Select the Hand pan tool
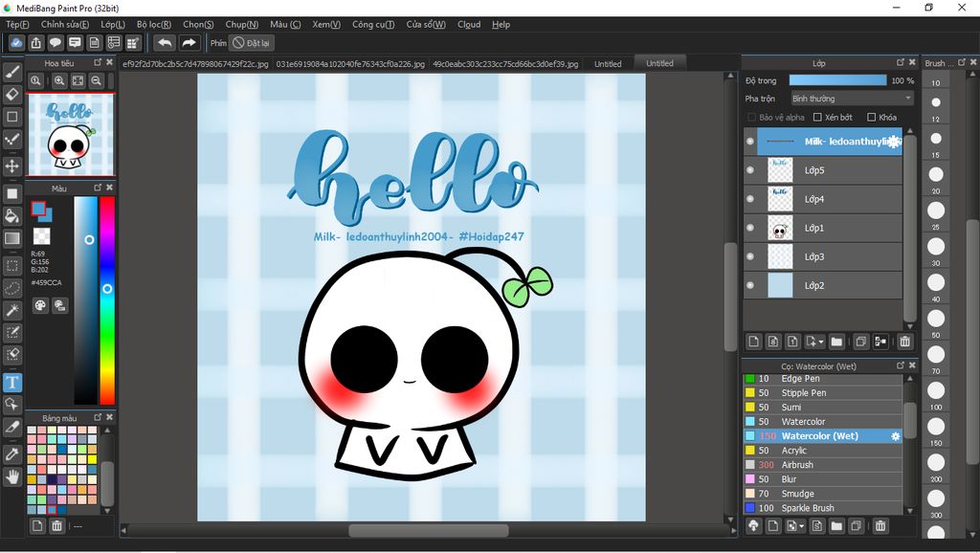This screenshot has height=553, width=980. point(12,476)
